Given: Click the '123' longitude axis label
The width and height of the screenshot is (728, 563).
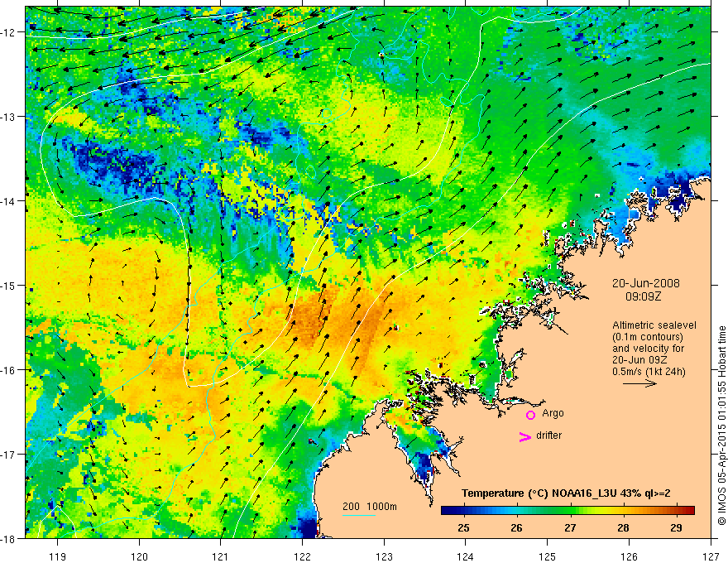Looking at the screenshot, I should 384,556.
